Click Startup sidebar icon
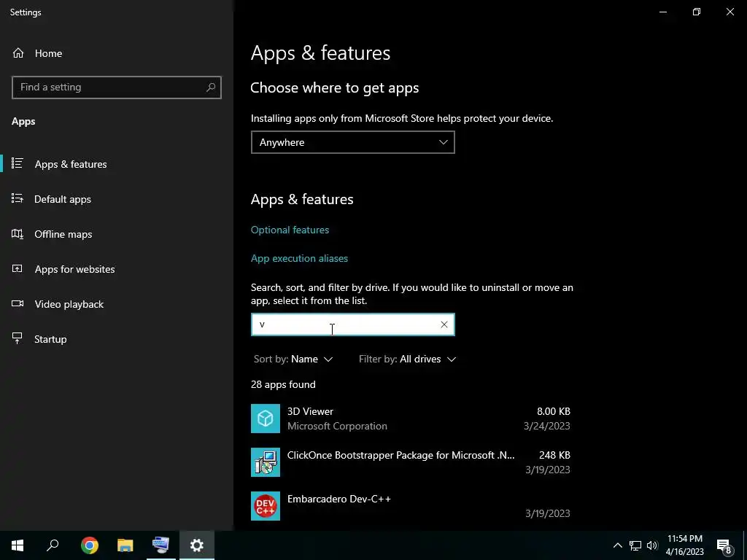 (18, 338)
